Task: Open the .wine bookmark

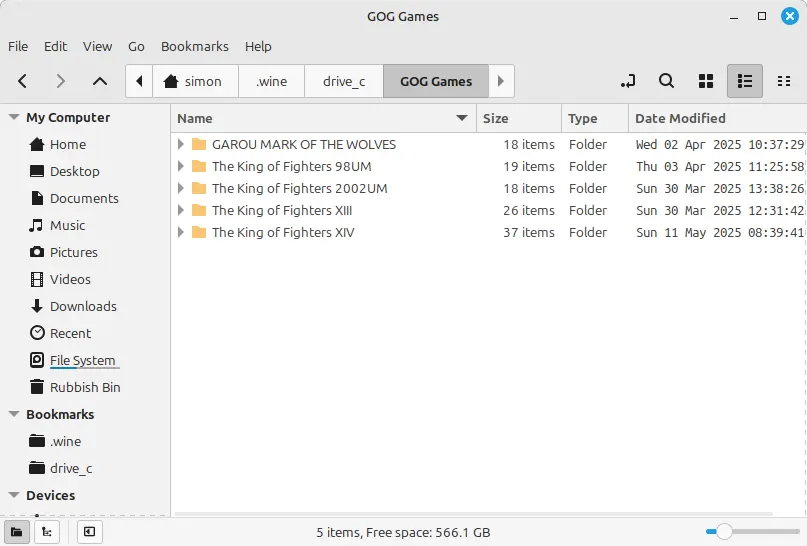Action: pyautogui.click(x=65, y=442)
